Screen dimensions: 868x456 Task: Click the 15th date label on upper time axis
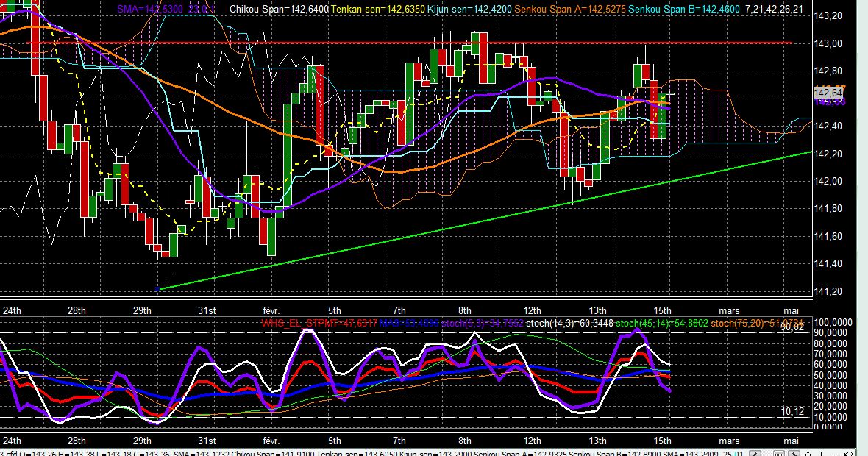pyautogui.click(x=662, y=310)
